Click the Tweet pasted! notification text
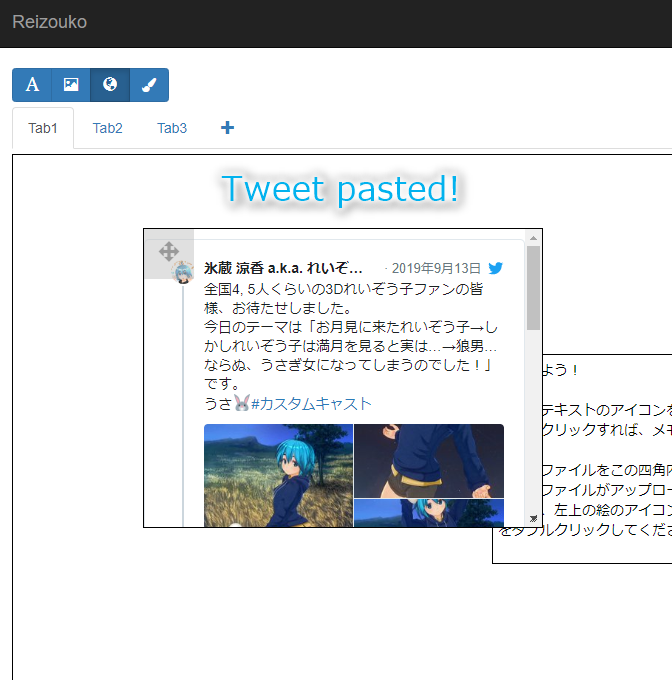Image resolution: width=672 pixels, height=680 pixels. (x=340, y=189)
